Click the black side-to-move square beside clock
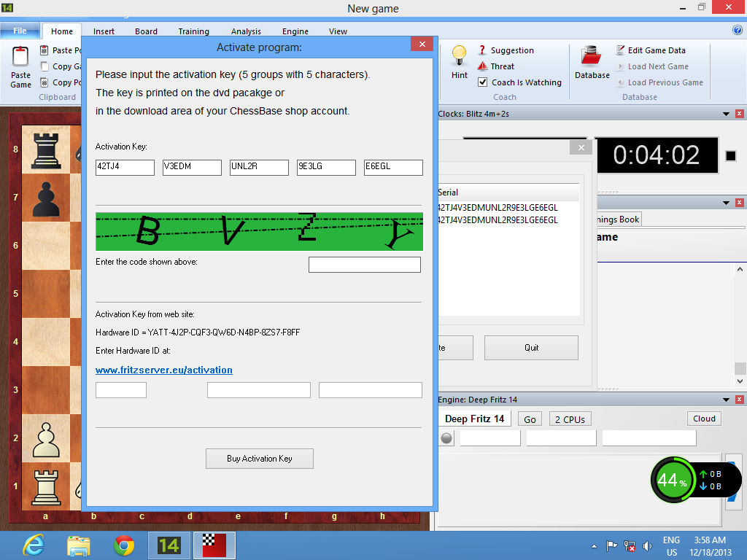747x560 pixels. [730, 156]
